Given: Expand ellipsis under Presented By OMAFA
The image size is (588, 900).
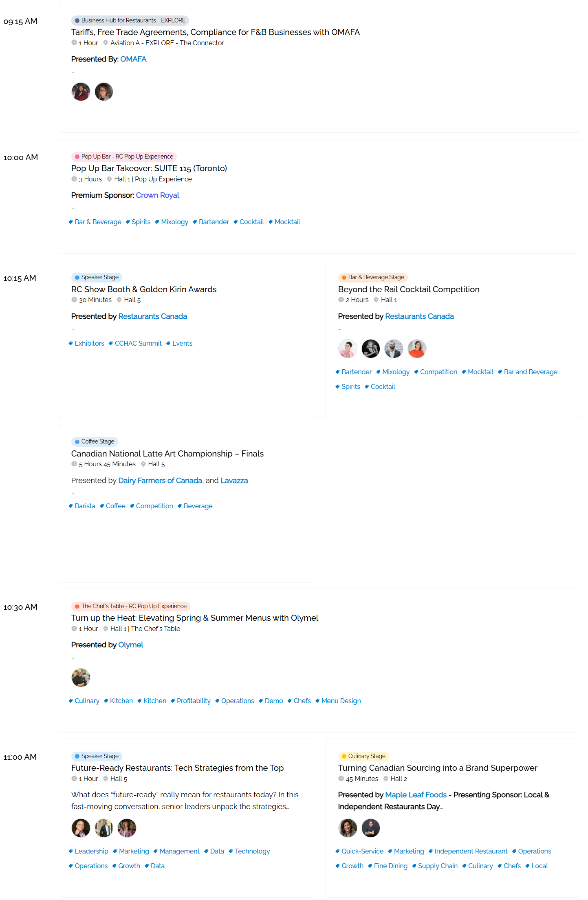Looking at the screenshot, I should pos(73,73).
